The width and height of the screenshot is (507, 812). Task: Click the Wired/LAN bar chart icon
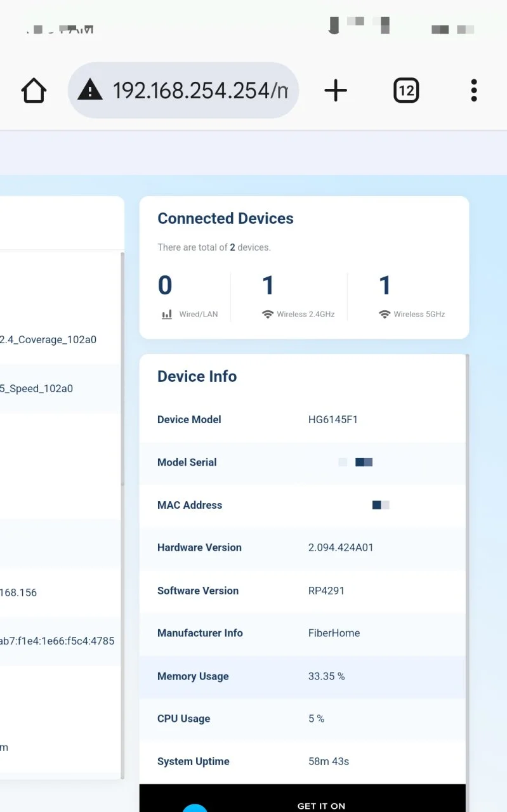[x=167, y=314]
